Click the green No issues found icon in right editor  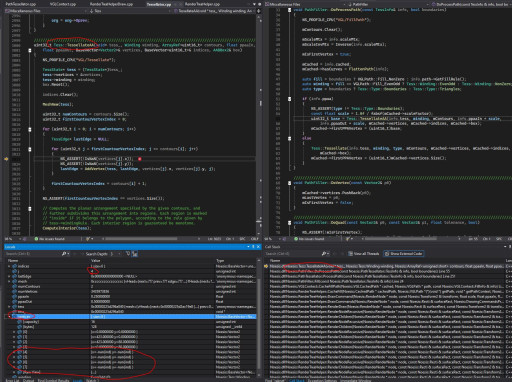(x=296, y=239)
